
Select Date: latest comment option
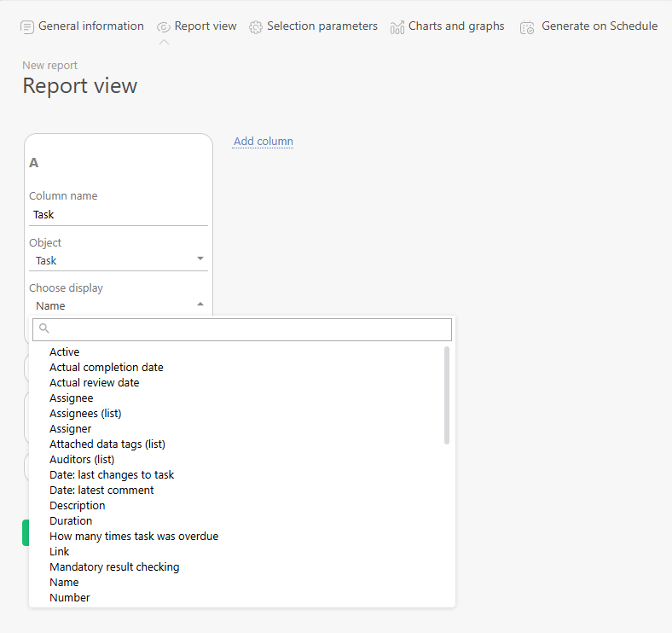(x=101, y=491)
